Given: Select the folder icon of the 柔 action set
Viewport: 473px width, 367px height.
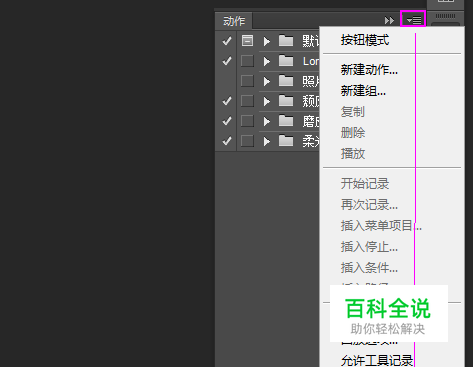Looking at the screenshot, I should [286, 141].
